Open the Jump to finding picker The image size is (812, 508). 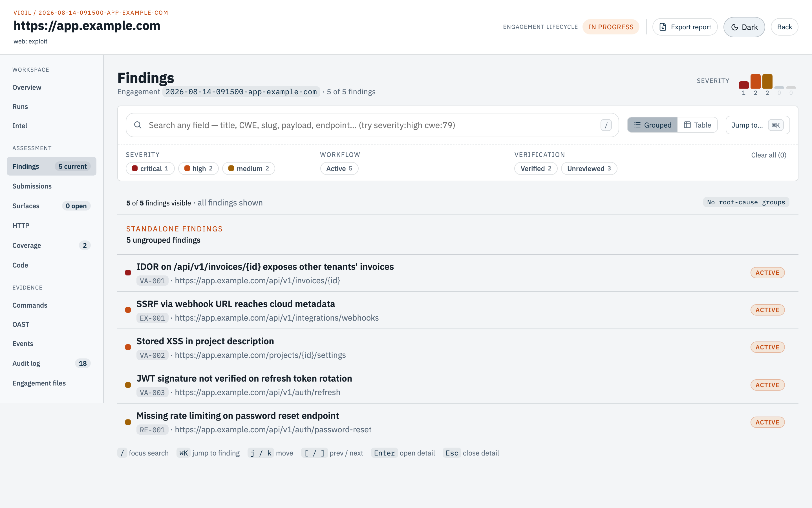758,125
